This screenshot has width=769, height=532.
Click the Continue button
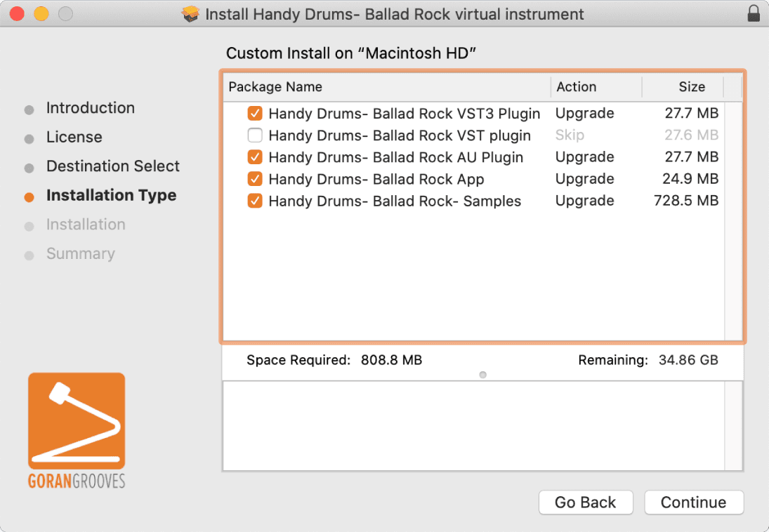[x=693, y=502]
